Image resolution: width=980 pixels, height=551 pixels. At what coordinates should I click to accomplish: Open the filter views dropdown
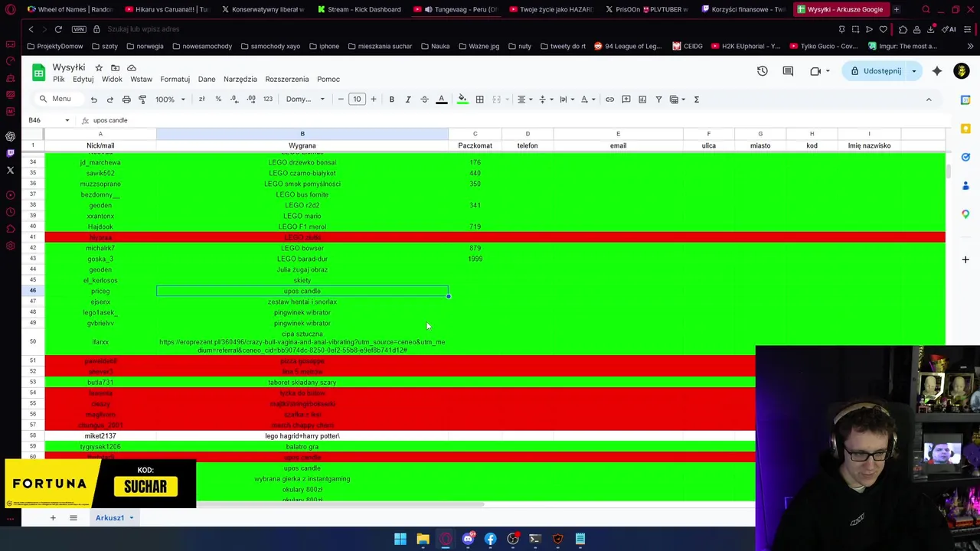click(x=678, y=99)
